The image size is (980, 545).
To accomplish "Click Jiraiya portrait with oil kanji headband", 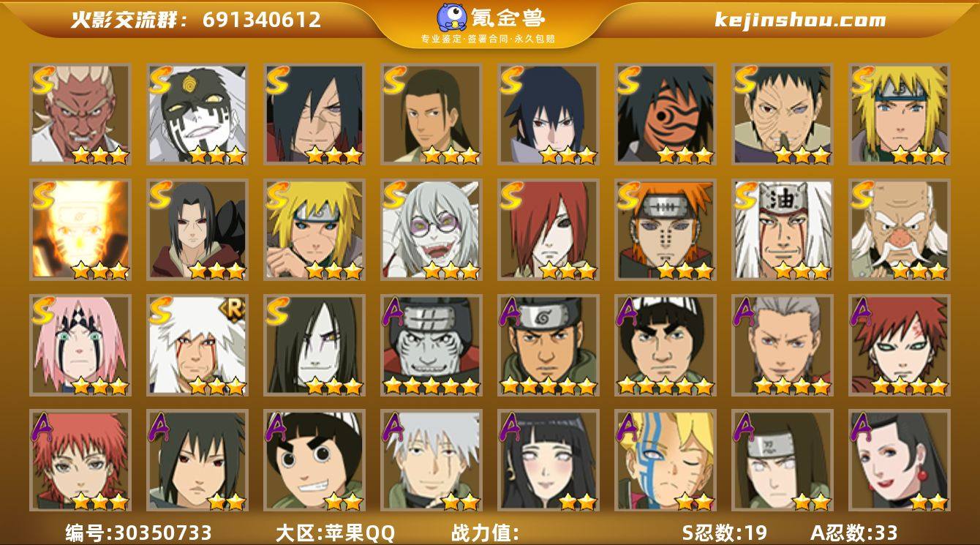I will pyautogui.click(x=782, y=230).
